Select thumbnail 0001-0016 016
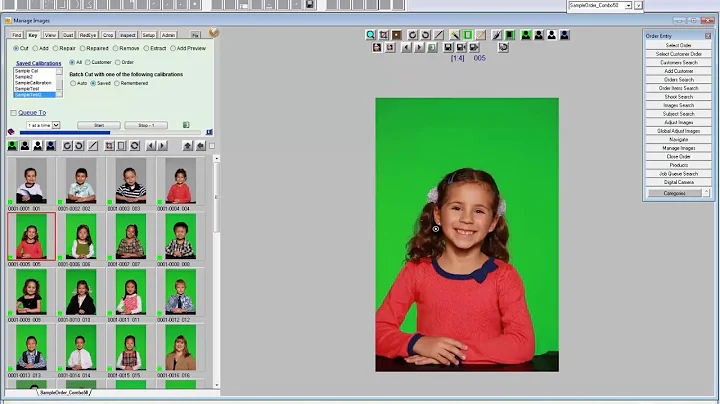This screenshot has width=720, height=404. click(180, 348)
